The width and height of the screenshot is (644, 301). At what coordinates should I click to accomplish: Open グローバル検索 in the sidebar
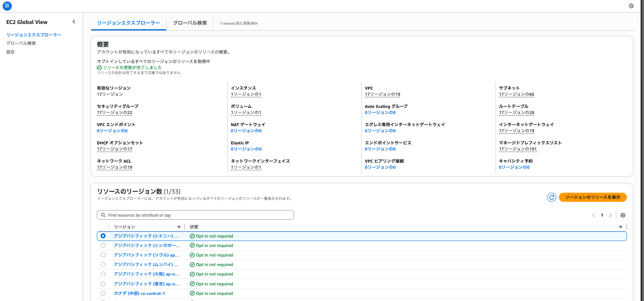click(21, 43)
